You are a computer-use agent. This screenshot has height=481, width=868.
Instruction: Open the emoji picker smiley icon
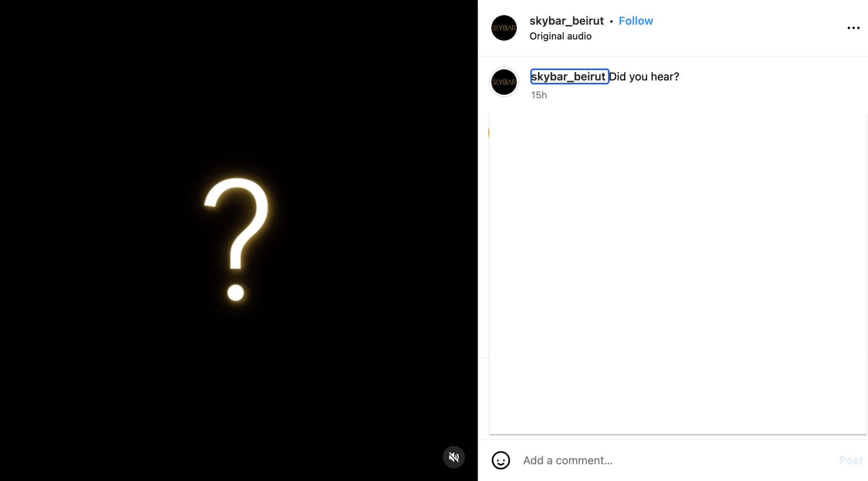tap(501, 460)
